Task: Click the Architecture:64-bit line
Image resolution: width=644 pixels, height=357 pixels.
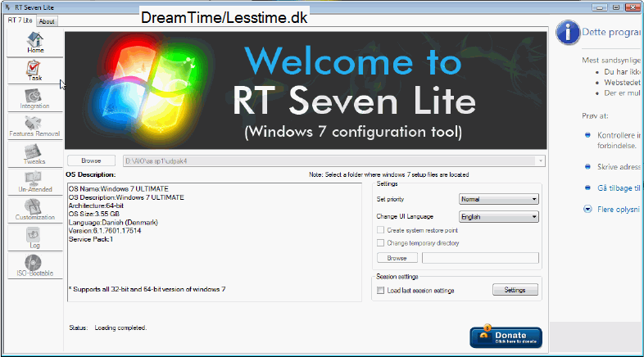Action: pyautogui.click(x=96, y=206)
